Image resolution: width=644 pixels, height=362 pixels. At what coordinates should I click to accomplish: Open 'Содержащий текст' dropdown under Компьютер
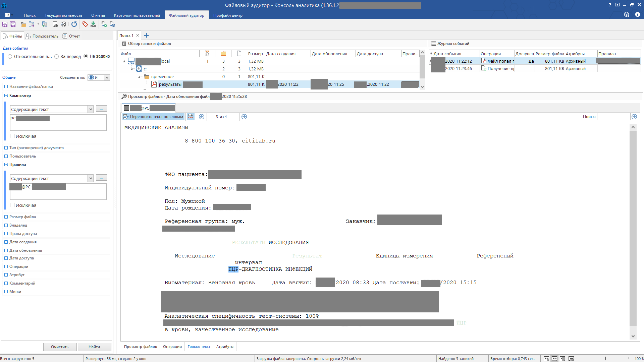[x=91, y=109]
